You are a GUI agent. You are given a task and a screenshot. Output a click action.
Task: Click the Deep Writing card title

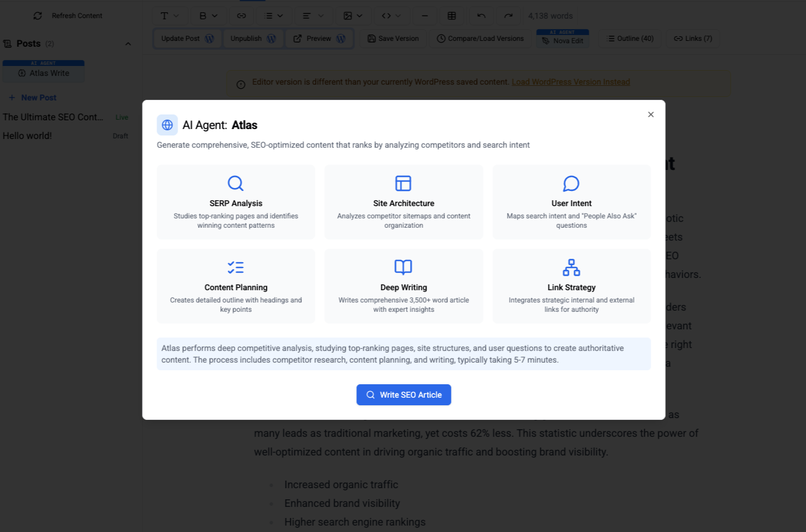click(x=404, y=287)
